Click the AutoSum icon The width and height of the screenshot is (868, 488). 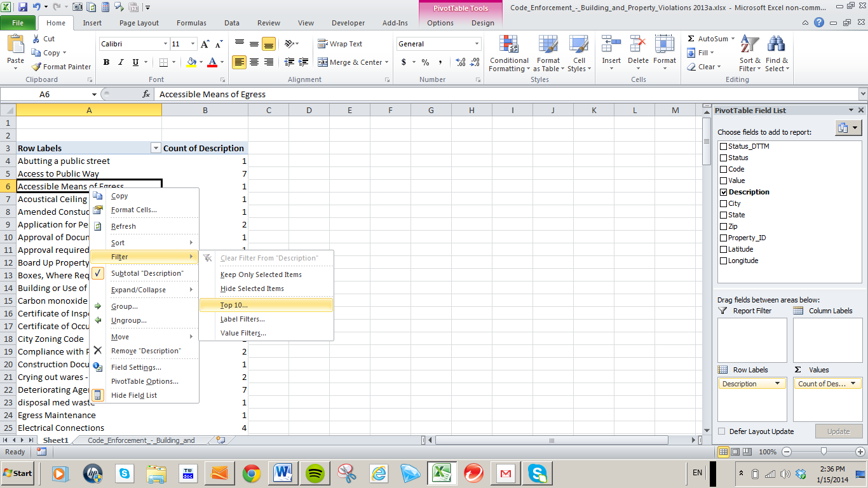[691, 39]
